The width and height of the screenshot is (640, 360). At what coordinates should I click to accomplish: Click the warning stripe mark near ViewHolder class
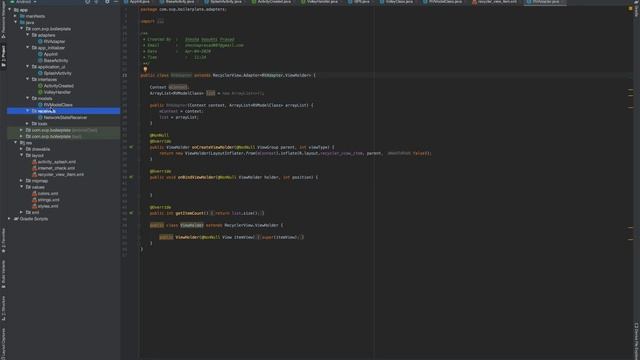point(631,228)
